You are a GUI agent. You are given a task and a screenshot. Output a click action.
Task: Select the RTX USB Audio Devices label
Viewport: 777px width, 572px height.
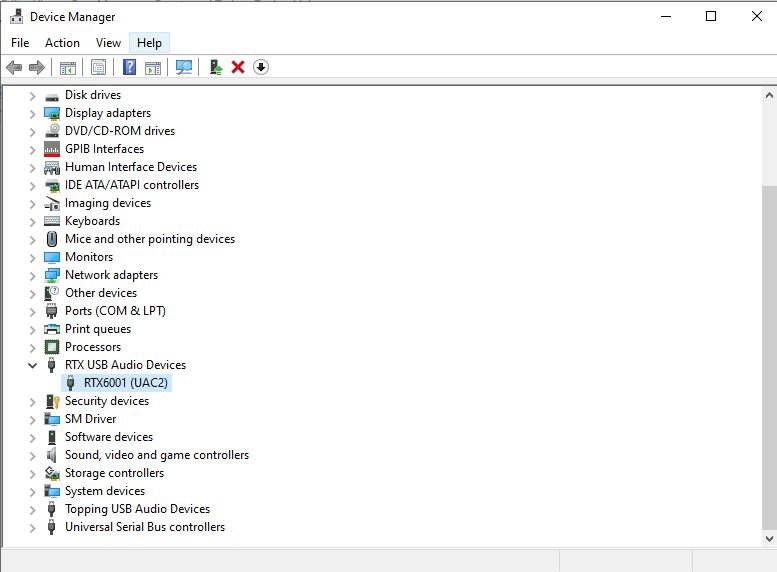(x=125, y=365)
